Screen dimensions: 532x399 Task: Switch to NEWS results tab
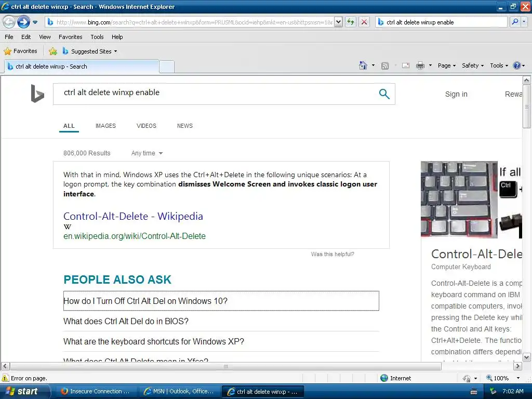[184, 126]
